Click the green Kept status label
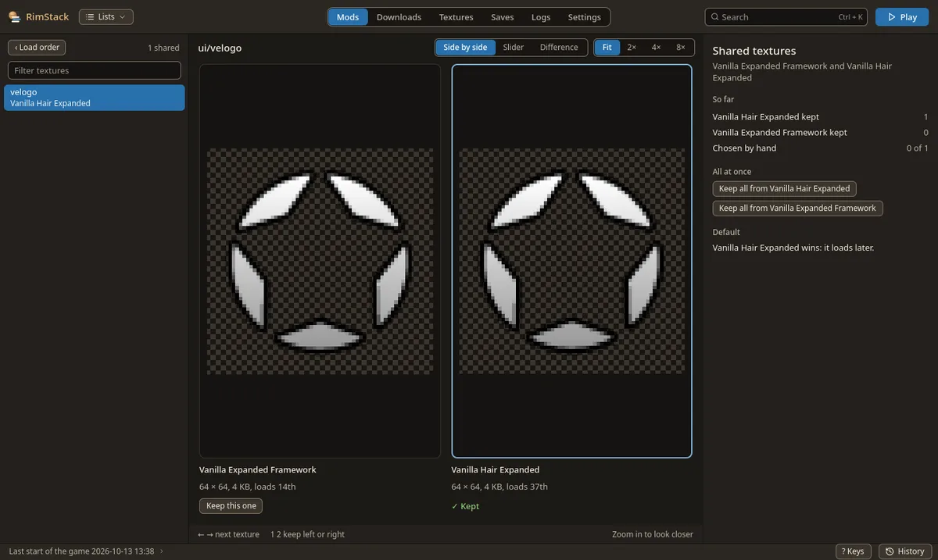The height and width of the screenshot is (560, 938). click(x=465, y=506)
